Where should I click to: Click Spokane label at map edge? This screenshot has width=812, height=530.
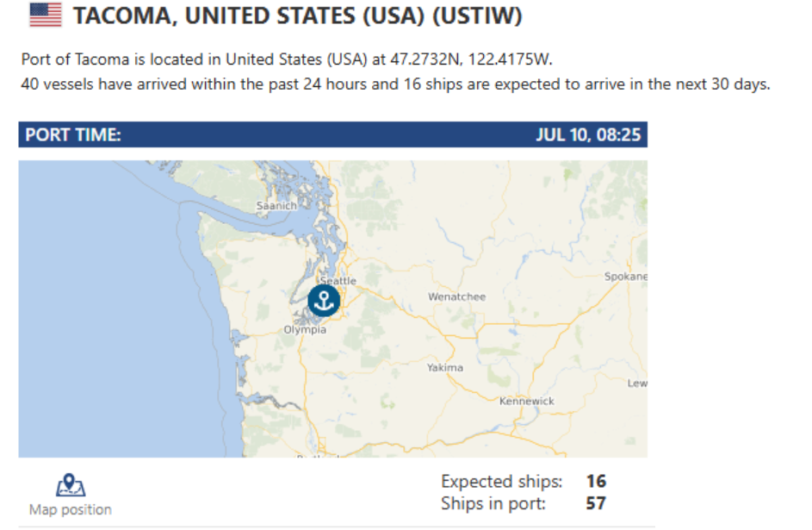625,277
